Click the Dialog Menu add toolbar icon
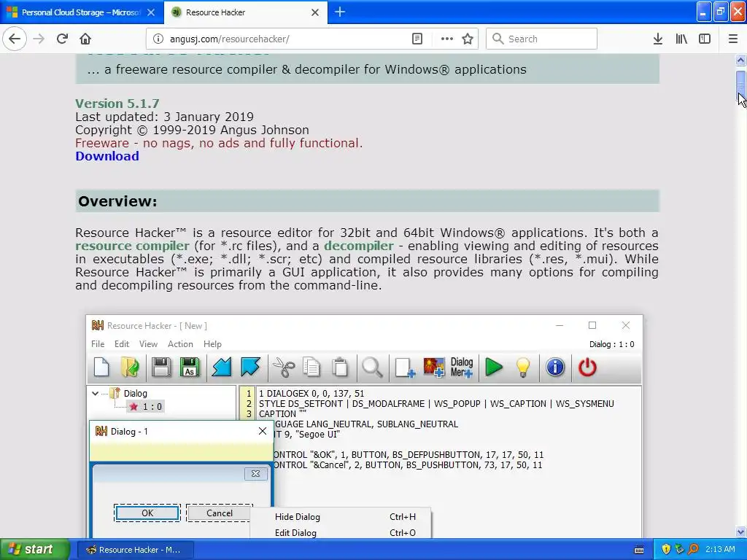This screenshot has width=747, height=560. (x=462, y=367)
